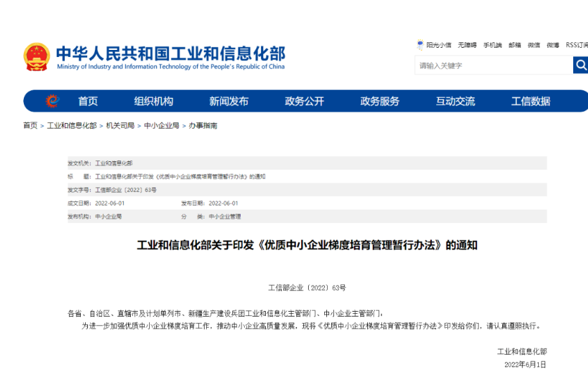This screenshot has width=588, height=382.
Task: Open the 首页 navigation tab
Action: tap(88, 101)
